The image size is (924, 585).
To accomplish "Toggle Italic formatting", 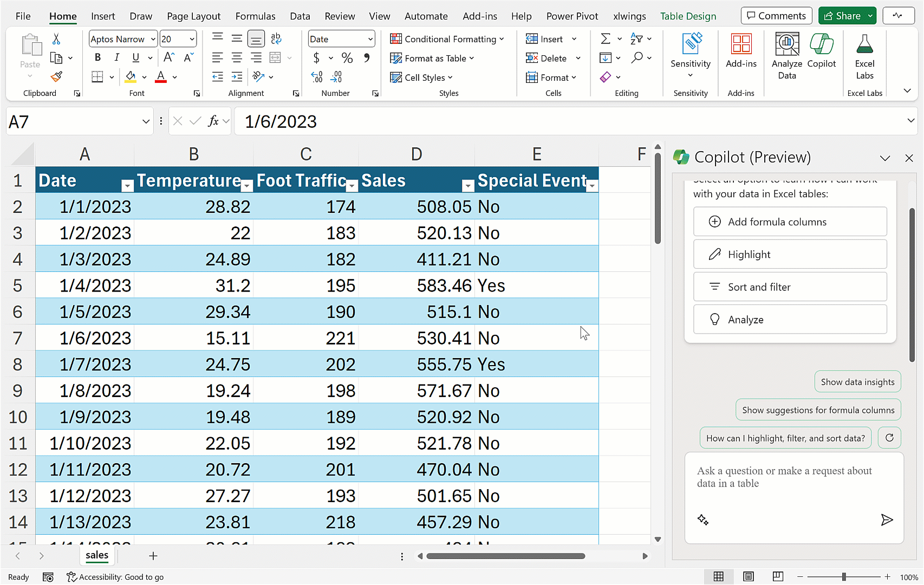I will [116, 58].
